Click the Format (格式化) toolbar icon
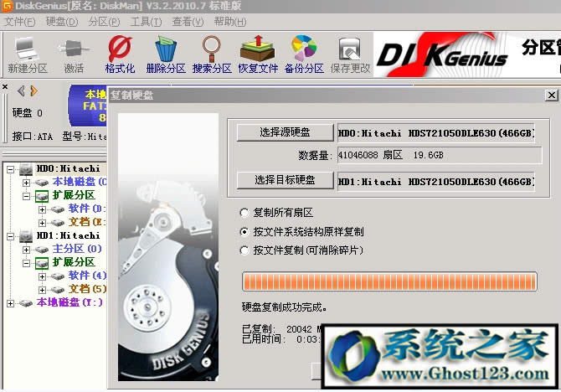Screen dimensions: 561x392 coord(120,54)
